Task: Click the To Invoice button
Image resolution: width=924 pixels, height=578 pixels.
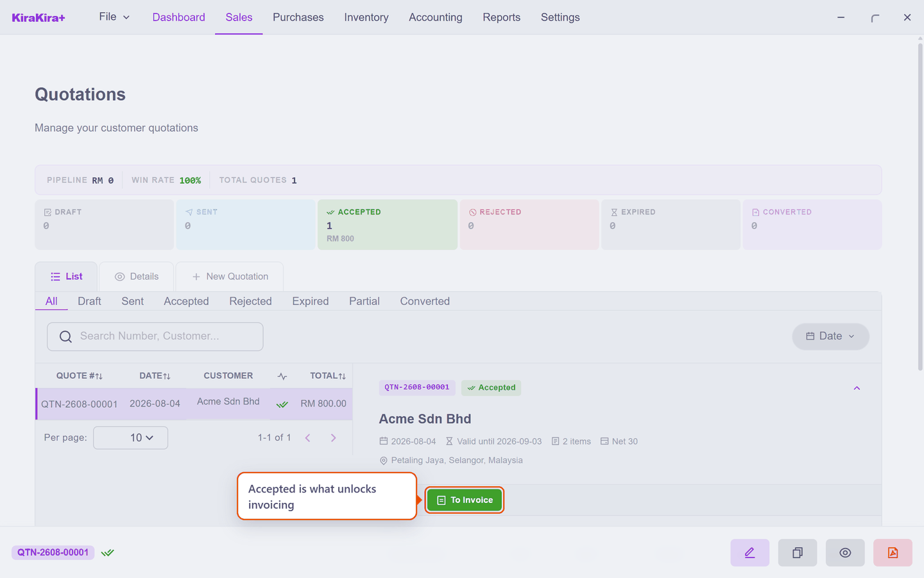Action: pos(465,500)
